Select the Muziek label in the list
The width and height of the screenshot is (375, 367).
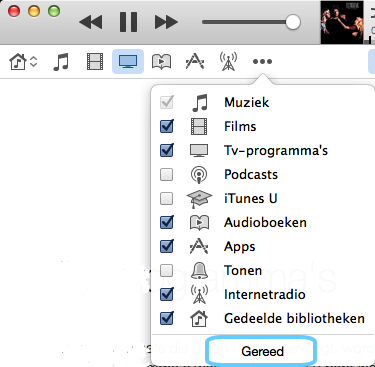(x=246, y=102)
